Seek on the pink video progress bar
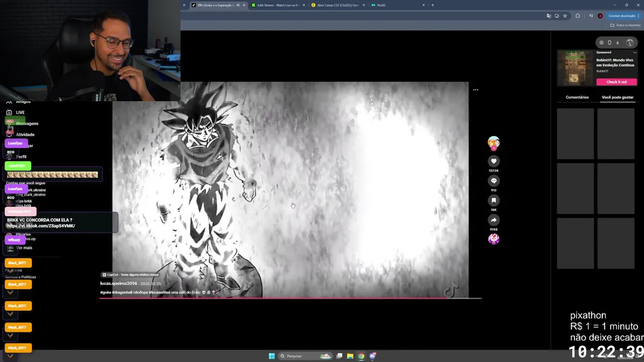This screenshot has width=644, height=362. point(290,298)
